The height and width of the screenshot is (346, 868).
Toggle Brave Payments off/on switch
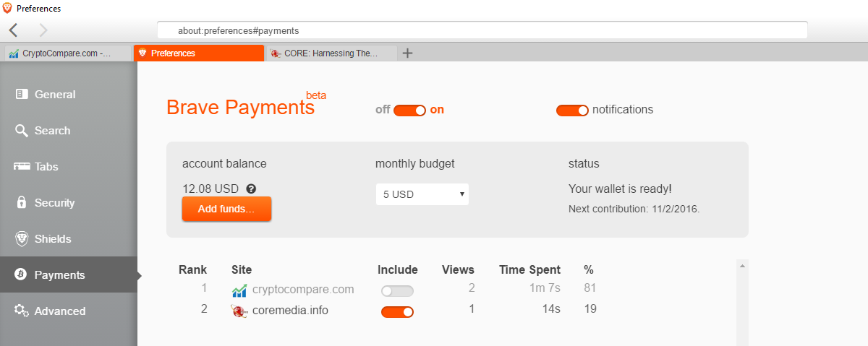[x=409, y=110]
